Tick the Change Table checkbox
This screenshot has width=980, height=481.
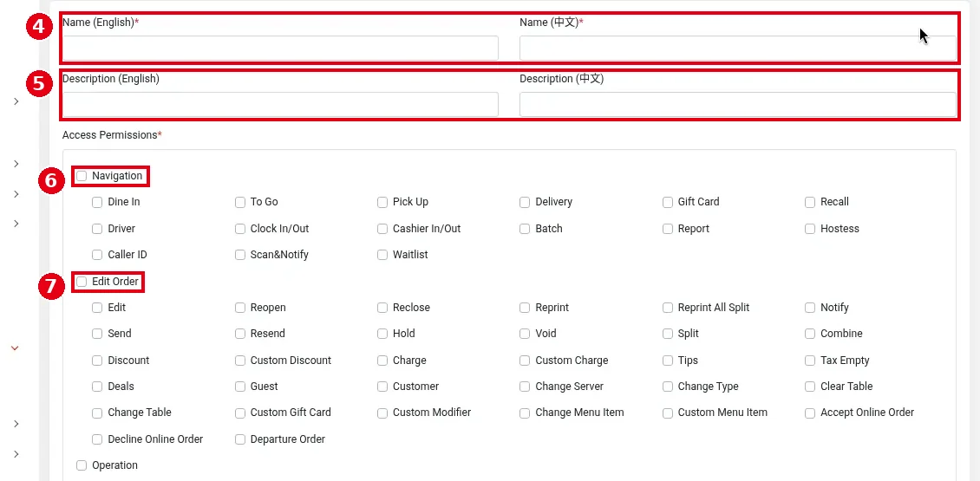pyautogui.click(x=97, y=413)
